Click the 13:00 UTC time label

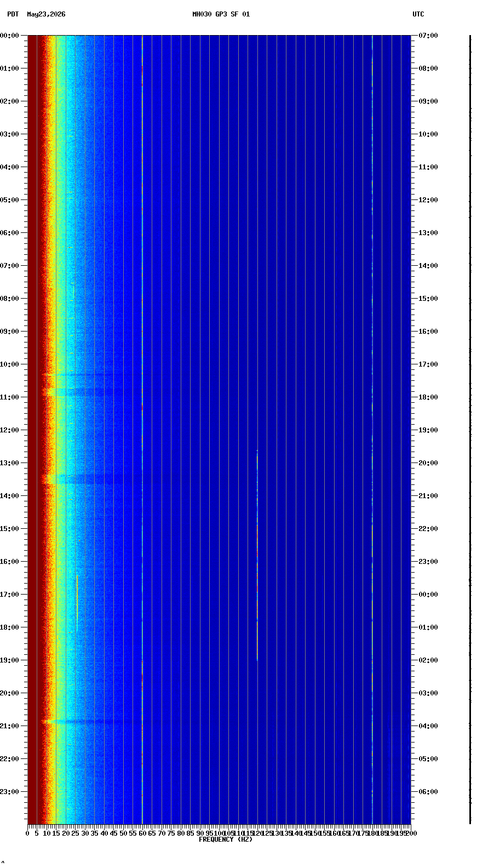pos(428,233)
